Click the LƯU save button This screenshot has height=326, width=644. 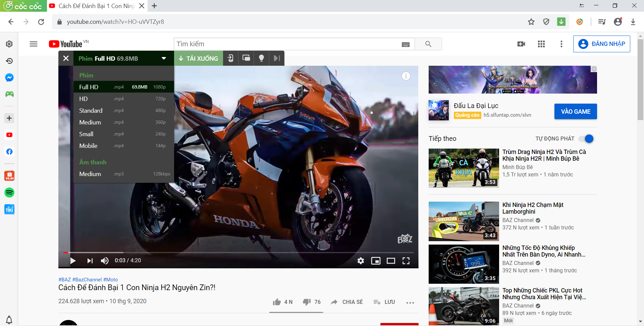384,302
